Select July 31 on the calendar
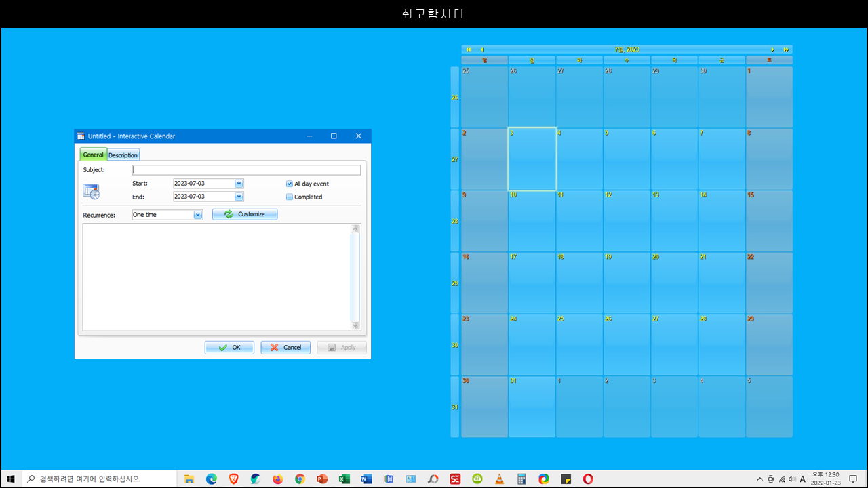The image size is (868, 488). [x=532, y=407]
